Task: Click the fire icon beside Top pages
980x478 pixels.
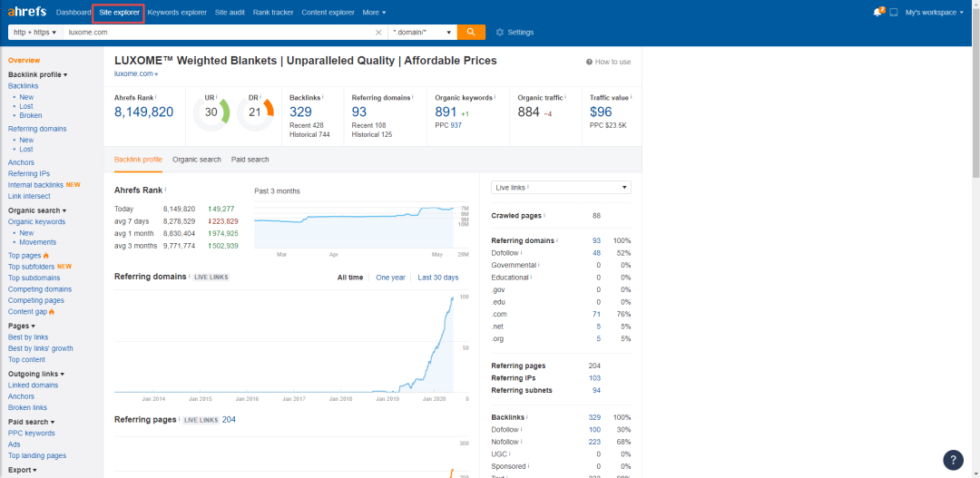Action: pyautogui.click(x=46, y=256)
